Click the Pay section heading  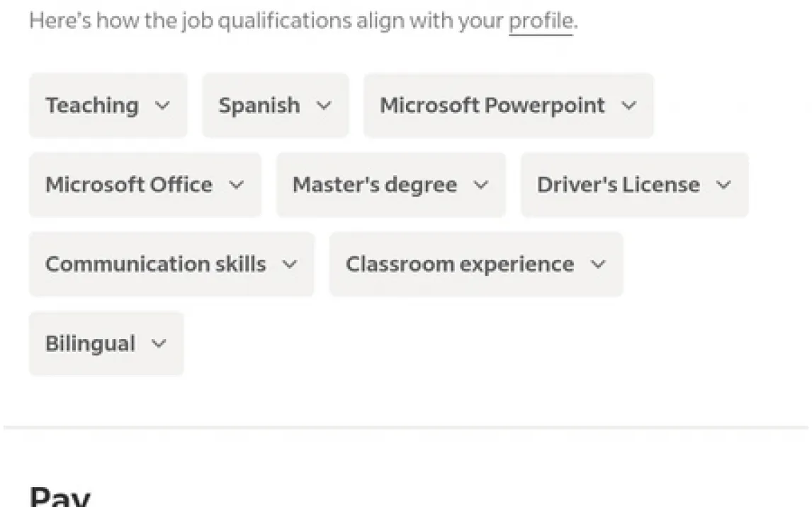(60, 496)
